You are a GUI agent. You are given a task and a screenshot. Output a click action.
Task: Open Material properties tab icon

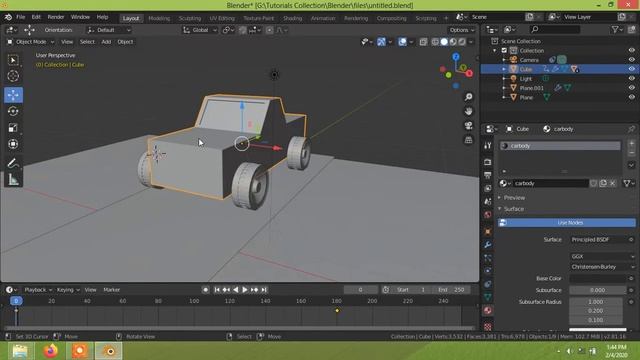488,310
